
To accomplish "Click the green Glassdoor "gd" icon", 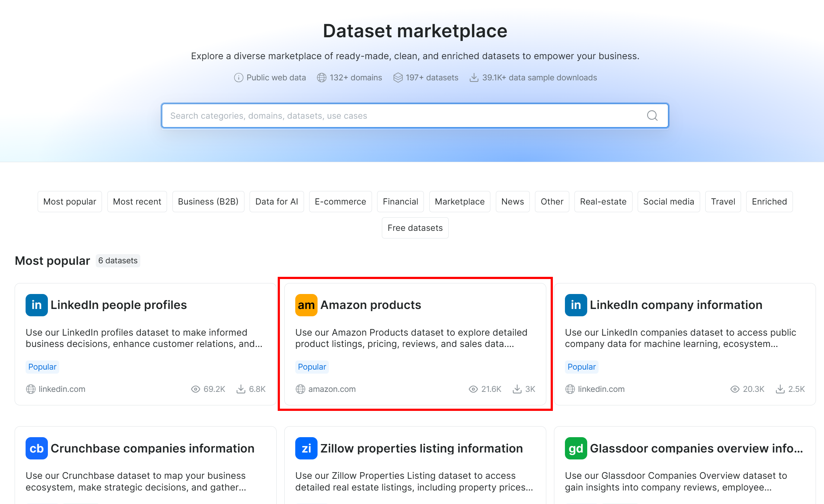I will point(576,448).
